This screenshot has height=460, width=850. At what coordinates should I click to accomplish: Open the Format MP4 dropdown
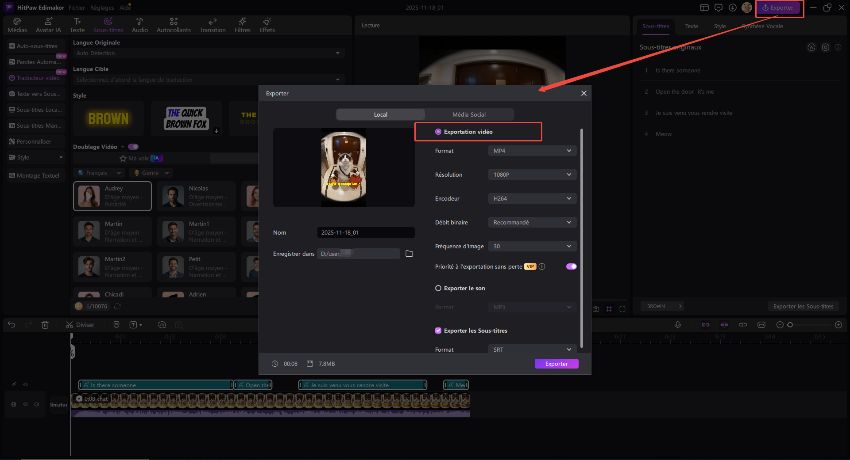coord(532,150)
